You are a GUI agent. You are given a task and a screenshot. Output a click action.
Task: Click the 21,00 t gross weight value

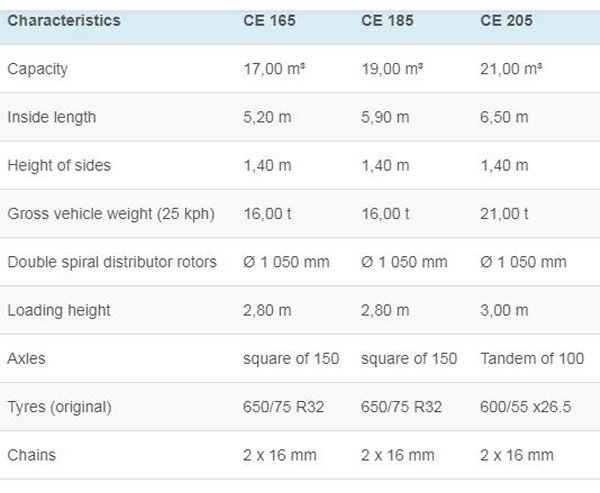503,213
